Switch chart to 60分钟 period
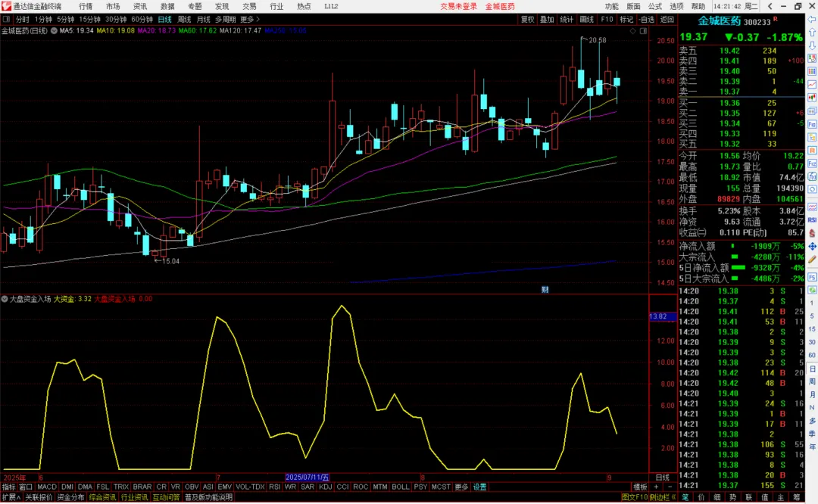The image size is (818, 504). (x=142, y=19)
